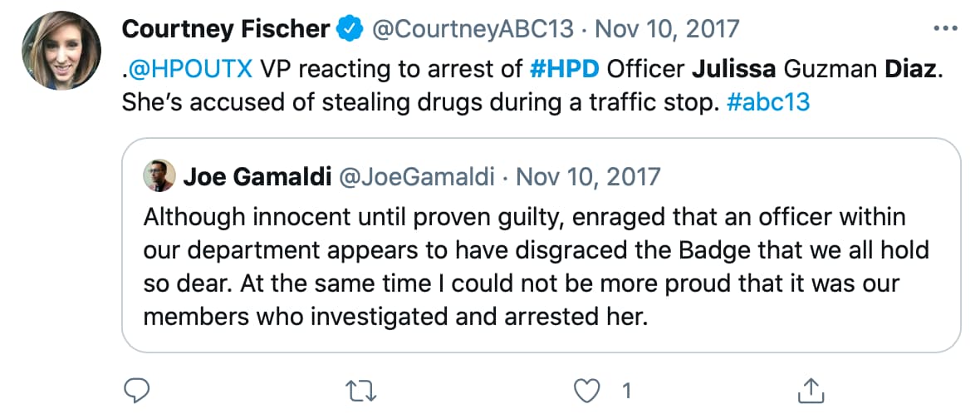Open the @HPOUTX mention link
The image size is (980, 419).
point(191,67)
